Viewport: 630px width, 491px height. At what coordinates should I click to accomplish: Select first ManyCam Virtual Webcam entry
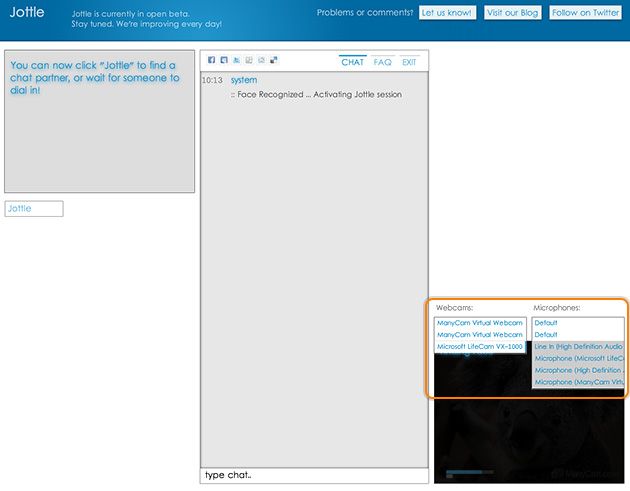pos(480,323)
